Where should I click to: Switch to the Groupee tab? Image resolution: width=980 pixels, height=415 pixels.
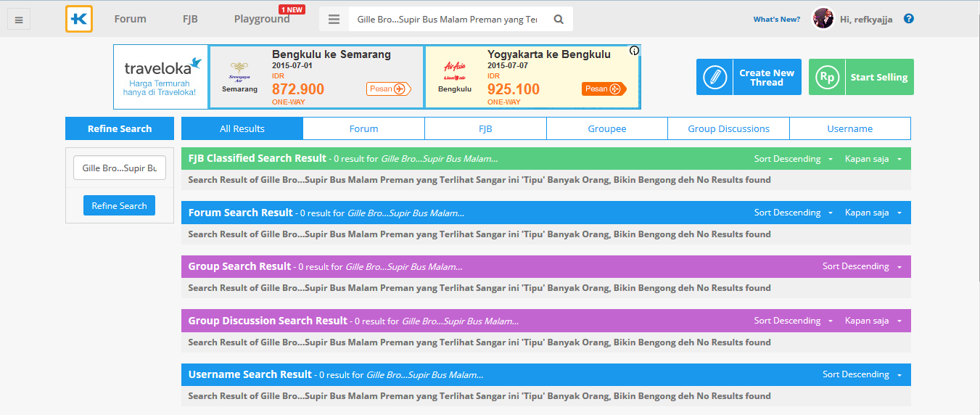pyautogui.click(x=607, y=128)
